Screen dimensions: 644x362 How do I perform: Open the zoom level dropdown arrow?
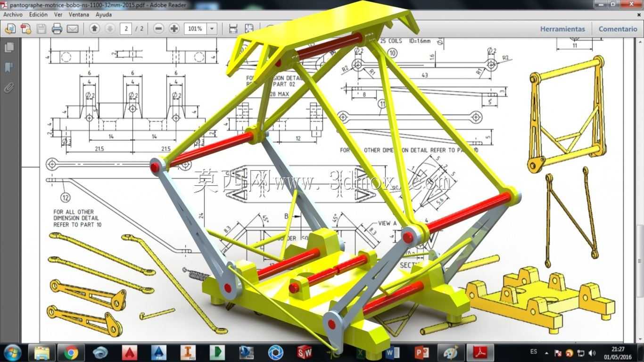coord(212,29)
